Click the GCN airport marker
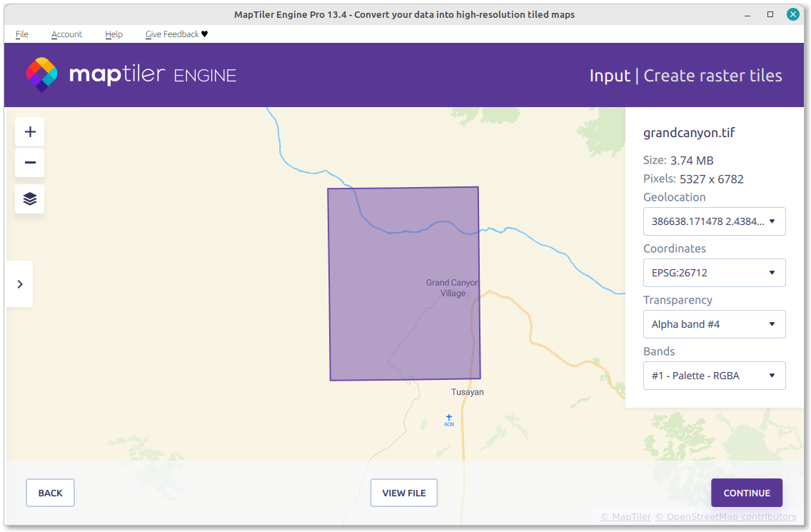Image resolution: width=811 pixels, height=532 pixels. tap(449, 419)
